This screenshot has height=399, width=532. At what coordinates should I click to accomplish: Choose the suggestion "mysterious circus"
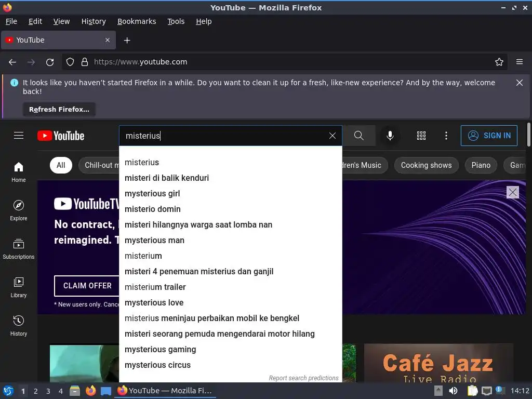pos(231,365)
